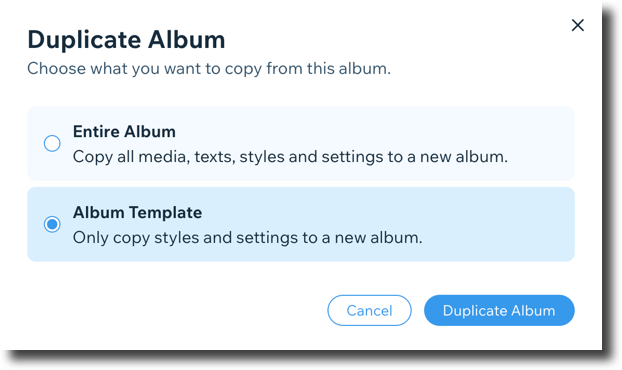Image resolution: width=622 pixels, height=370 pixels.
Task: Click the 'Entire Album' option title
Action: click(x=124, y=132)
